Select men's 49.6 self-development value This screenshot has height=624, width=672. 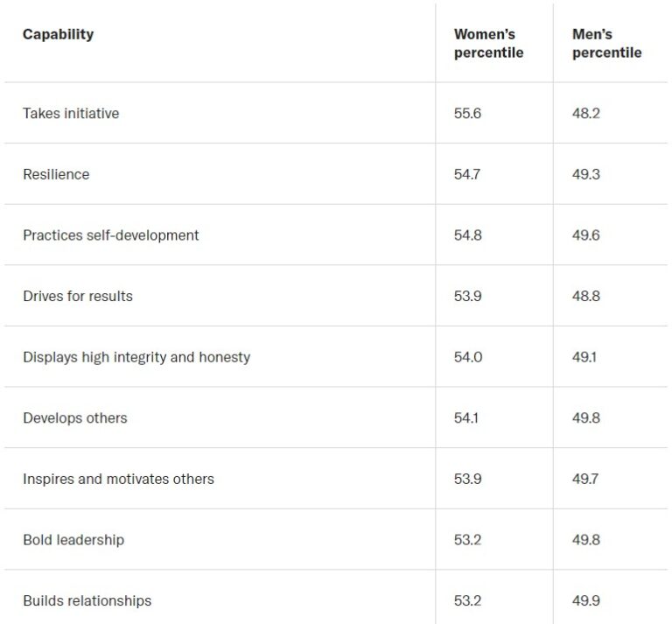pos(586,235)
